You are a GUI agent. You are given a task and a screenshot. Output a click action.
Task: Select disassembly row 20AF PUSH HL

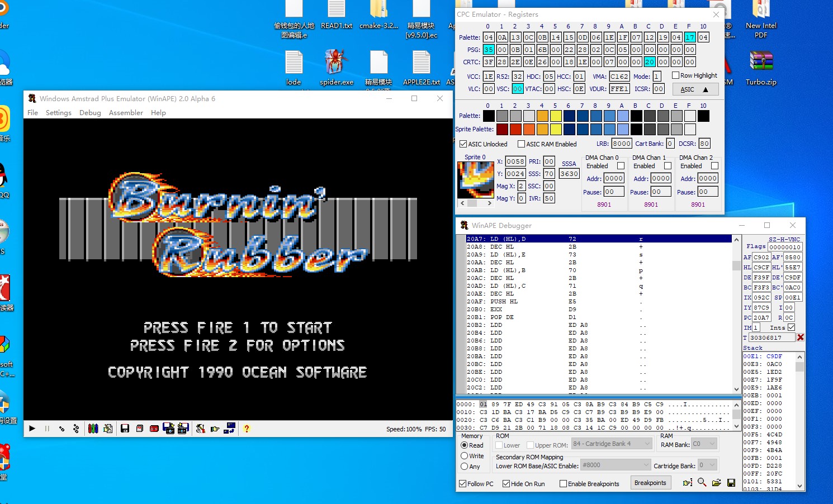tap(599, 302)
